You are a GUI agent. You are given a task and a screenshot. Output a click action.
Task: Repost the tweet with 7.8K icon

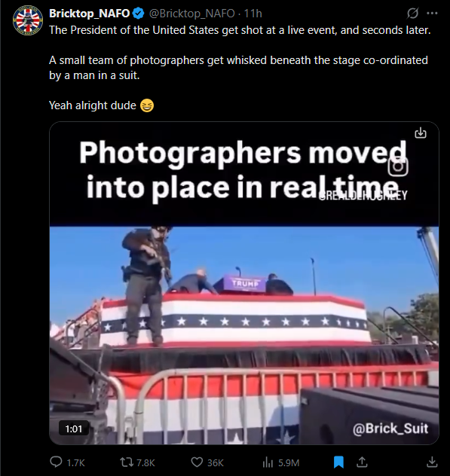click(137, 462)
